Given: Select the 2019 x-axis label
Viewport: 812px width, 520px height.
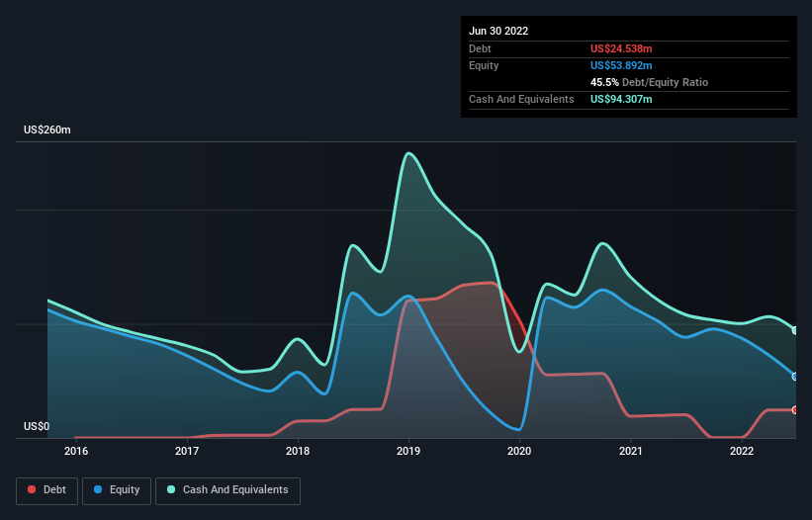Looking at the screenshot, I should click(408, 451).
